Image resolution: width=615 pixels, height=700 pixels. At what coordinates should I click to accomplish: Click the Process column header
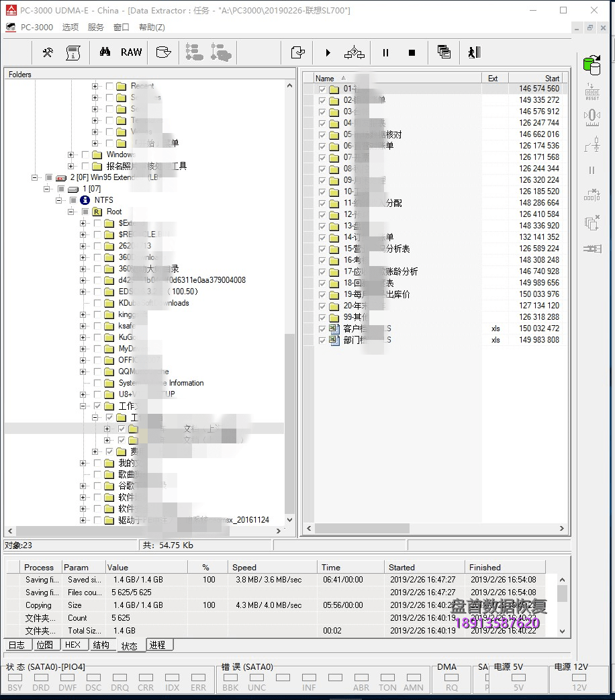(x=40, y=568)
